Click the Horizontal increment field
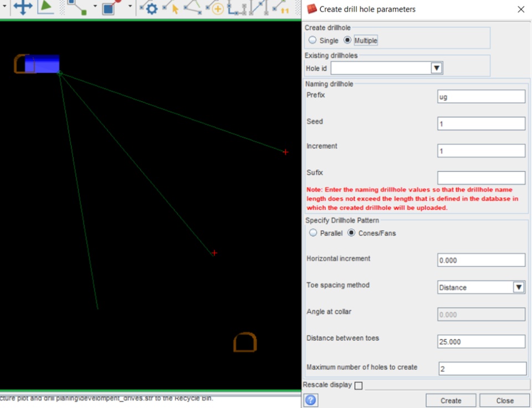This screenshot has width=532, height=408. [x=481, y=260]
